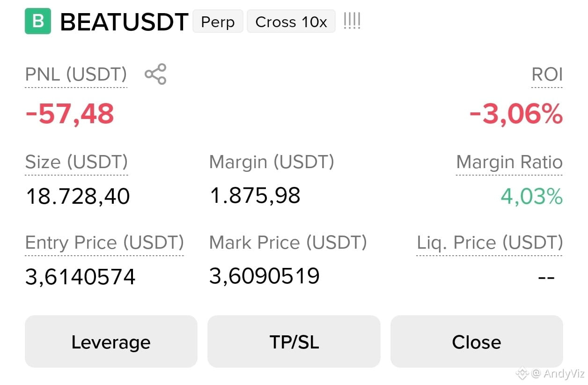Tap the Size (USDT) label
The image size is (588, 385).
[76, 163]
